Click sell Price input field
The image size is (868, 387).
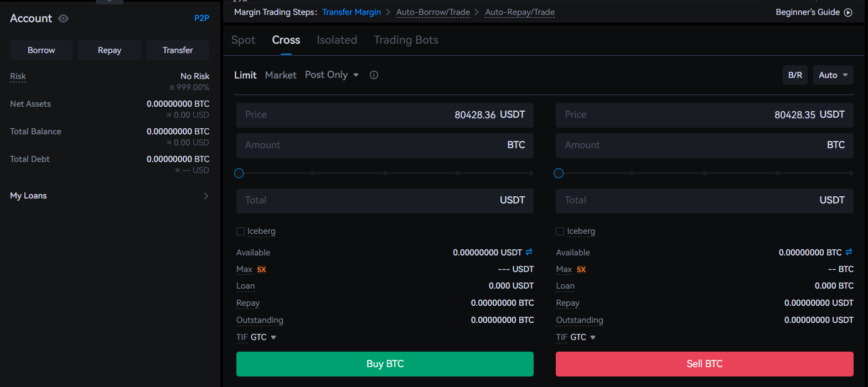point(705,115)
